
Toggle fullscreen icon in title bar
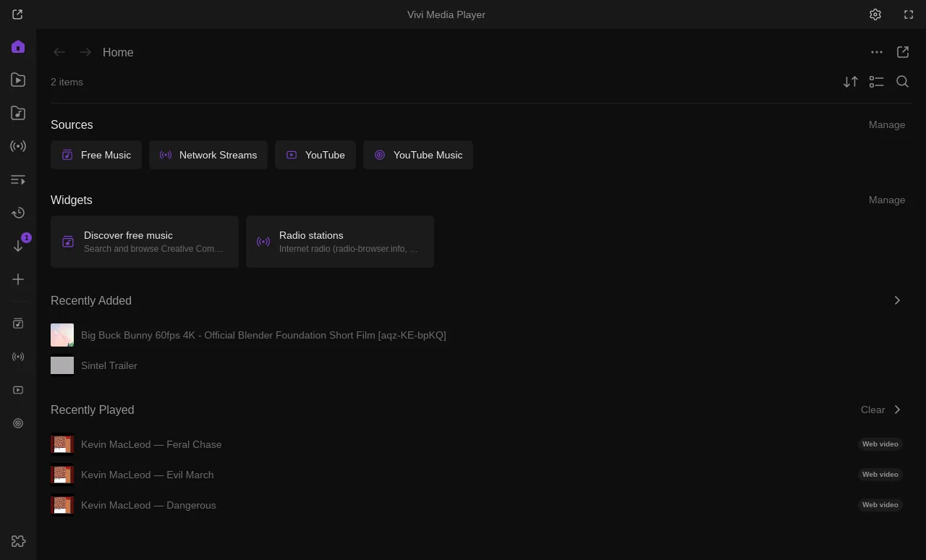909,14
